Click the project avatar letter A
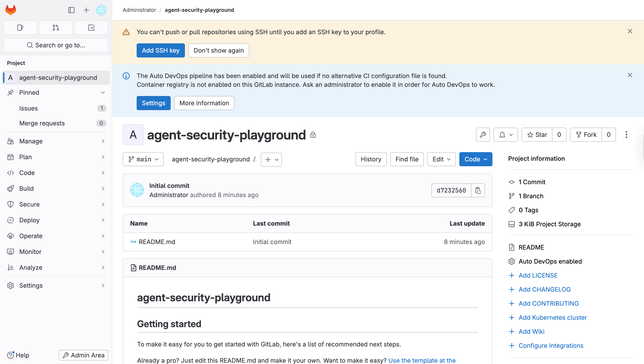Viewport: 644px width, 364px height. tap(133, 135)
